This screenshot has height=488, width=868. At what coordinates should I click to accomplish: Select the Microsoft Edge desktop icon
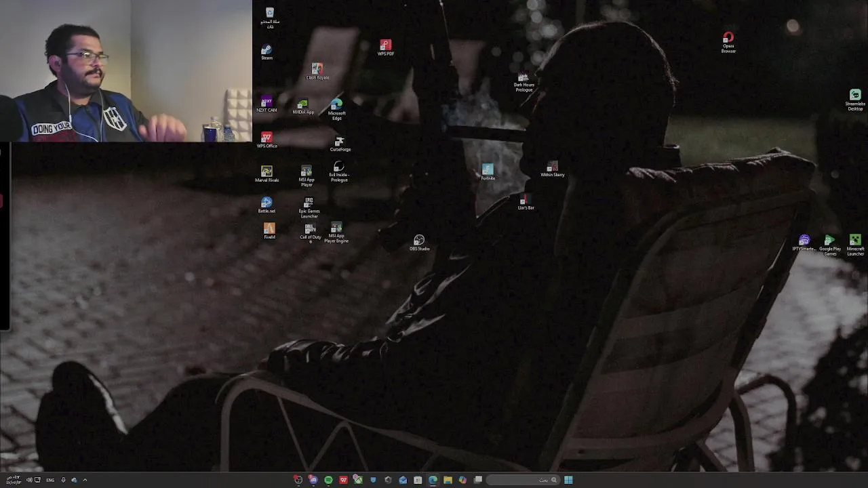point(337,110)
